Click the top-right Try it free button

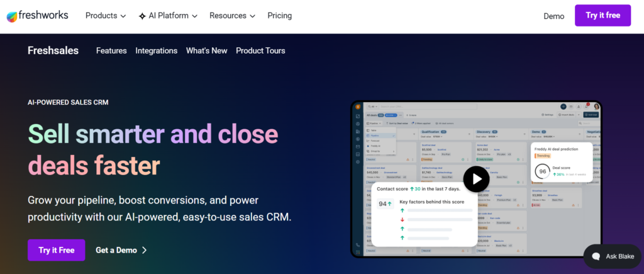click(602, 15)
